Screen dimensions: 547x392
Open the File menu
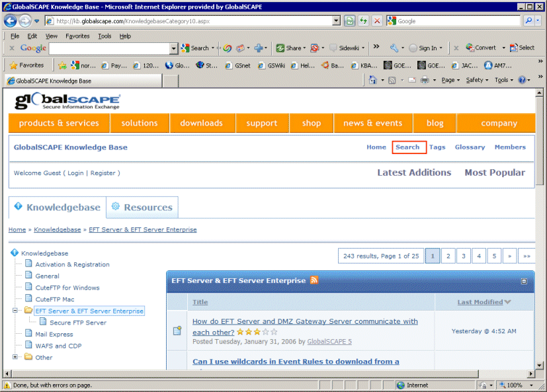click(x=15, y=36)
